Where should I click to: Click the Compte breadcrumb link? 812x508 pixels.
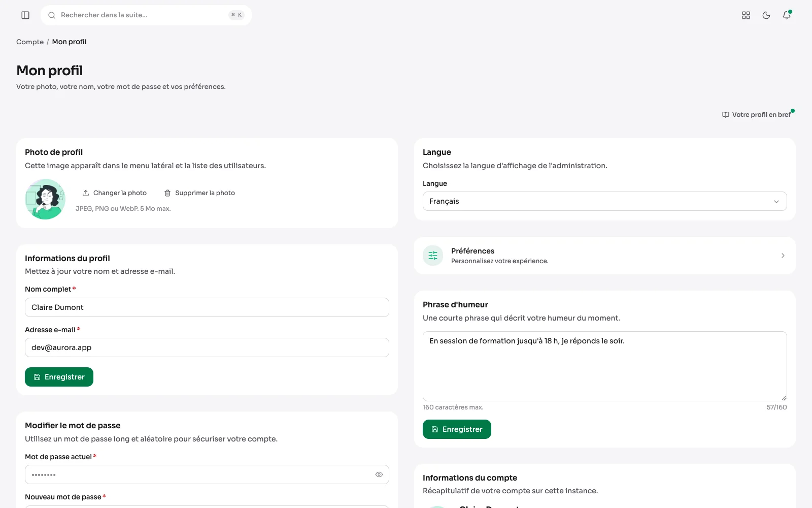30,42
